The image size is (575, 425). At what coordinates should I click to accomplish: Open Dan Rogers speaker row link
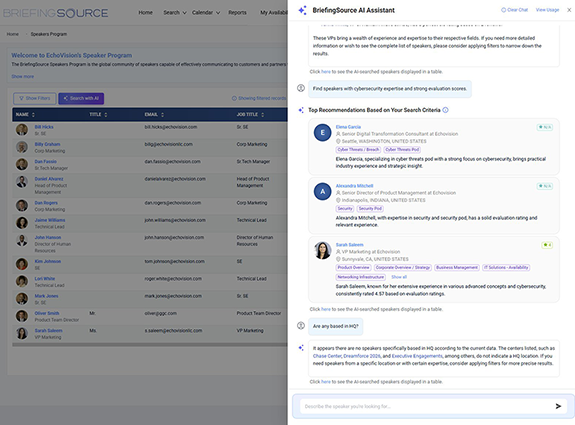click(x=46, y=203)
